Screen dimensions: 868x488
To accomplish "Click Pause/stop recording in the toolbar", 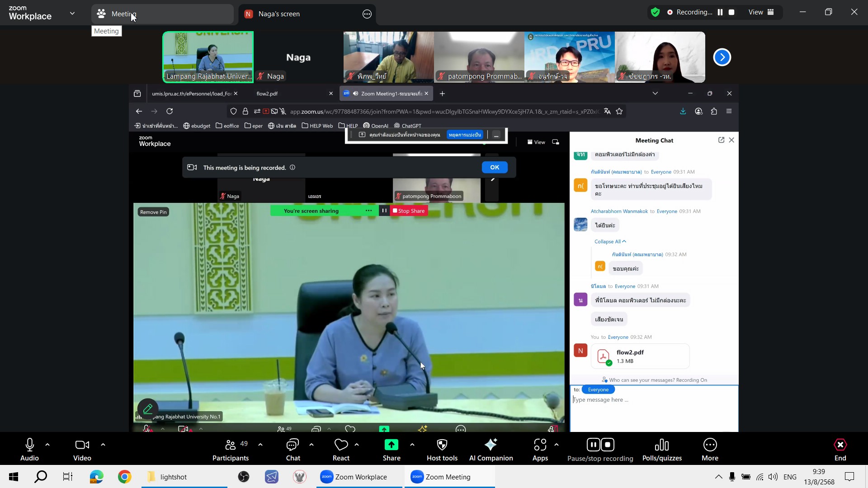I will (x=600, y=450).
